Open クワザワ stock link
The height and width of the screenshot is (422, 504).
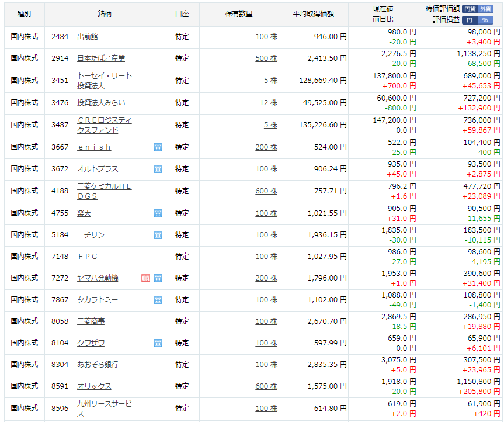click(91, 343)
